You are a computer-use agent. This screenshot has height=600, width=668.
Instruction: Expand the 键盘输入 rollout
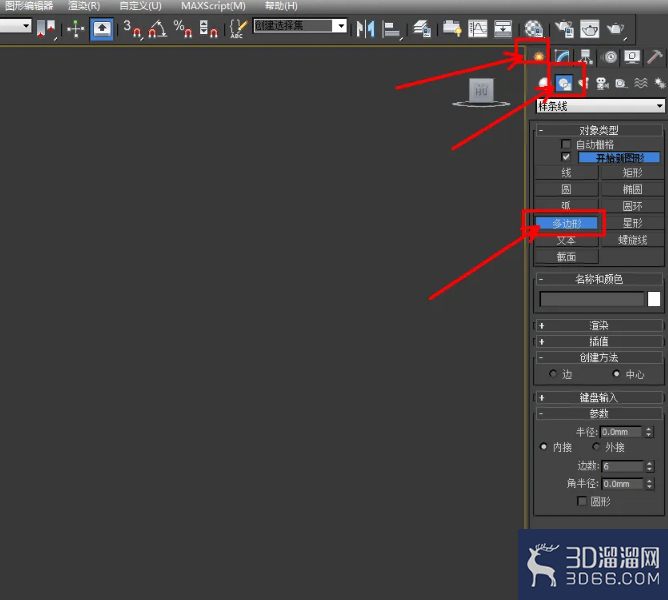(x=599, y=398)
